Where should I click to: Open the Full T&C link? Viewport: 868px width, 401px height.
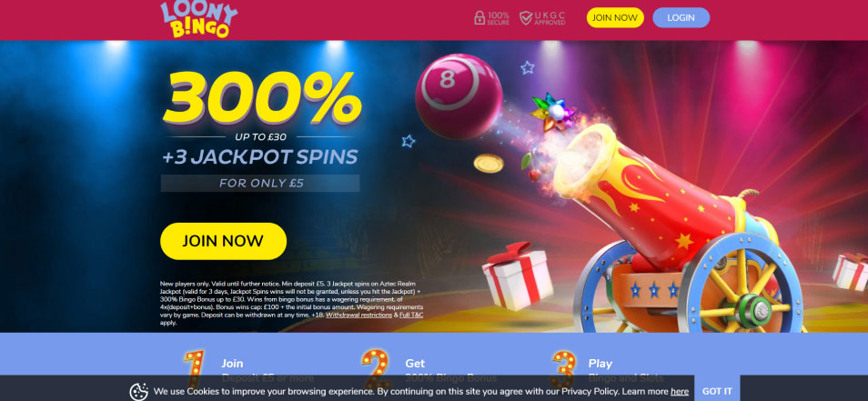tap(410, 315)
